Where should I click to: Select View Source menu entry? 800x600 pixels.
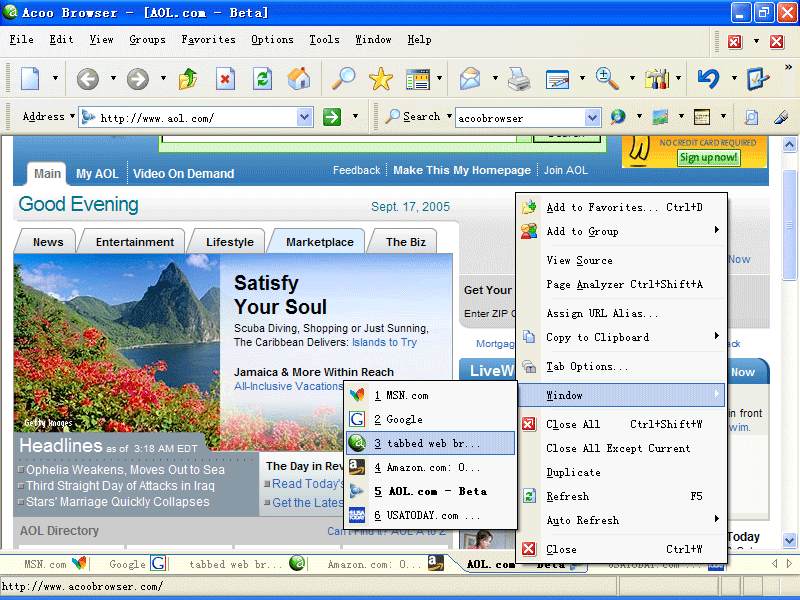pyautogui.click(x=622, y=260)
